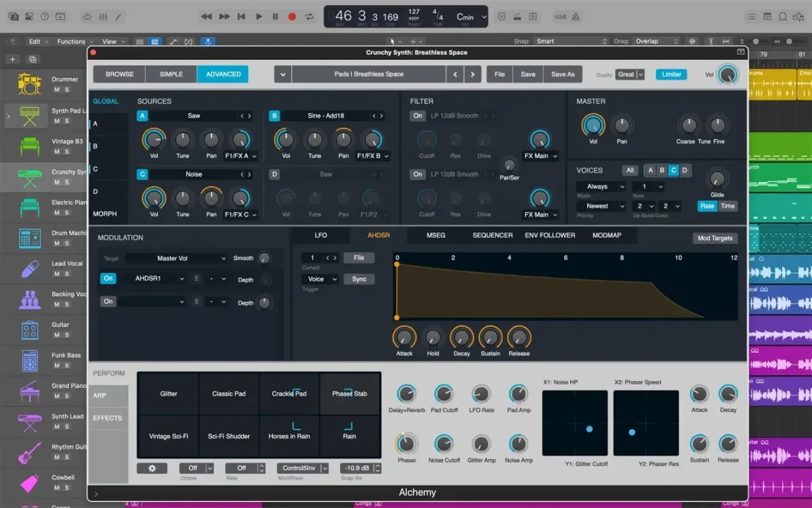Viewport: 812px width, 508px height.
Task: Open the Media Browser icon
Action: (799, 17)
